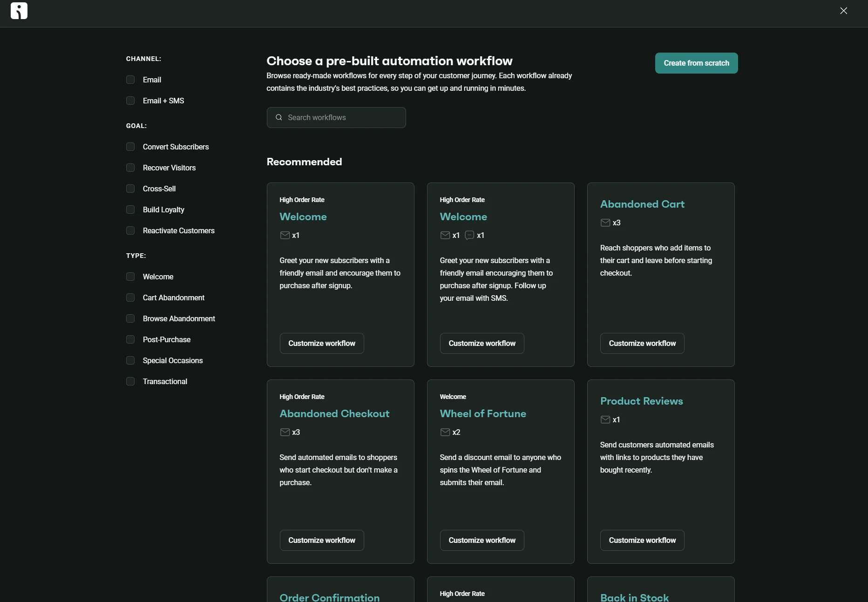Click the TYPE: filter heading
Image resolution: width=868 pixels, height=602 pixels.
[x=136, y=256]
